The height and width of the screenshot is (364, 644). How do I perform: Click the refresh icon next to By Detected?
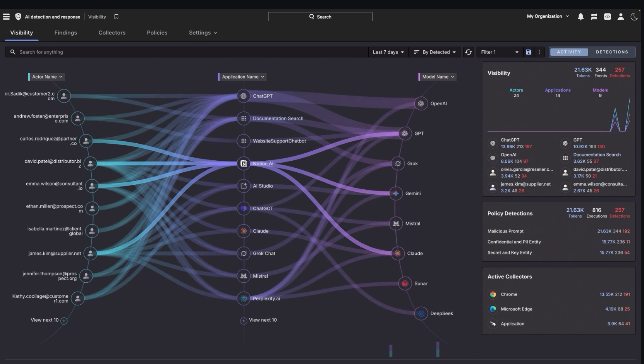[469, 52]
